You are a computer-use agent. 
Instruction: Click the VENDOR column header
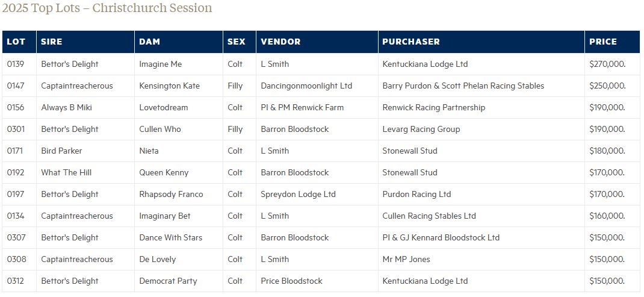click(x=280, y=42)
